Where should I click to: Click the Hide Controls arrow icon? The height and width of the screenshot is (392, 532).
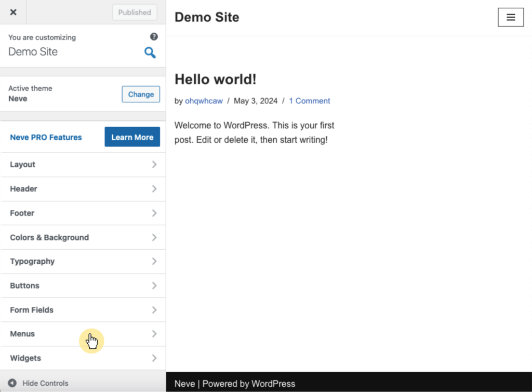click(x=12, y=383)
